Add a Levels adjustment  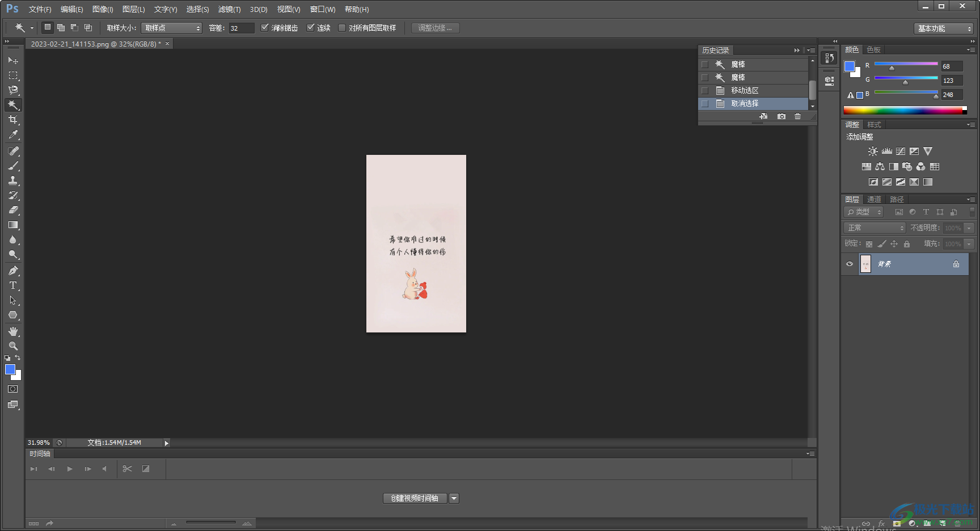[887, 151]
